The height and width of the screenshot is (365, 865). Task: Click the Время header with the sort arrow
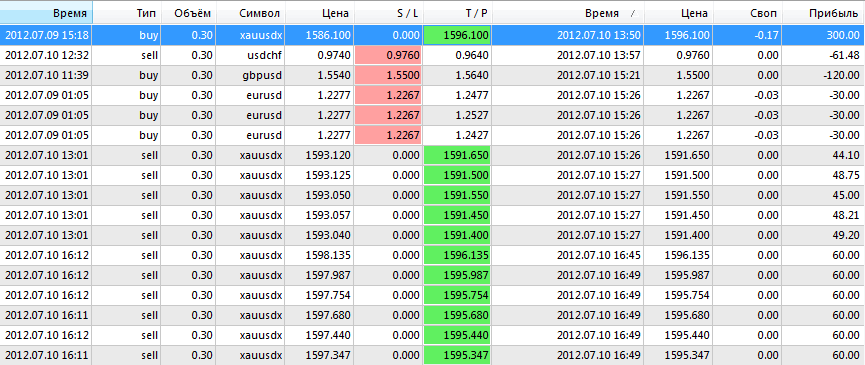(x=568, y=13)
